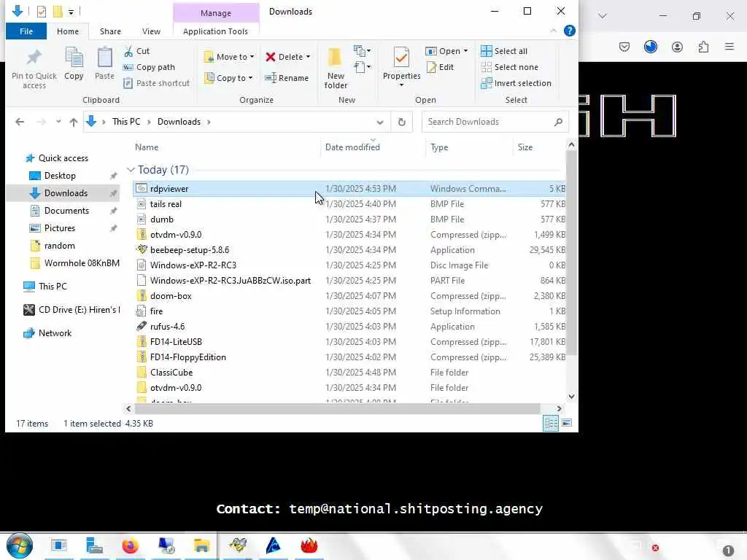Select Desktop in Quick access

point(60,176)
